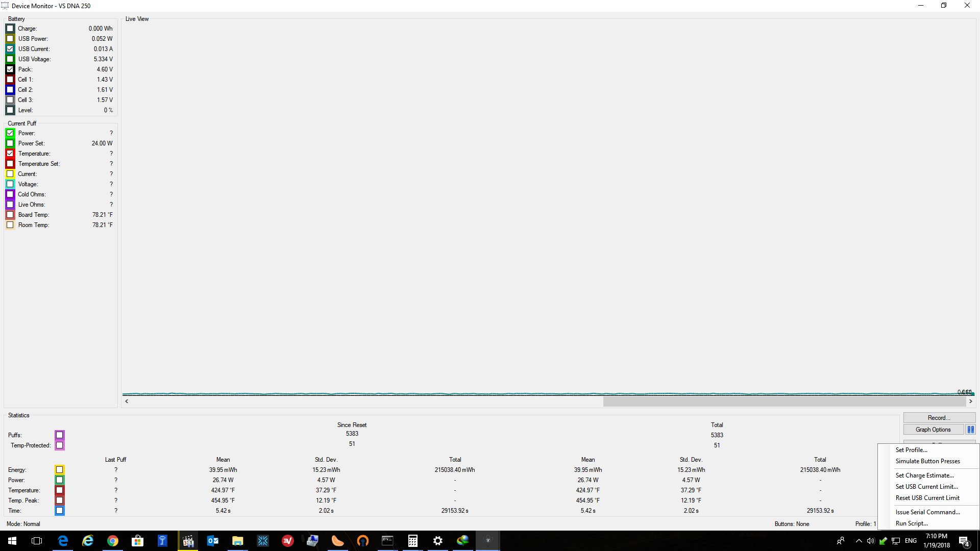Image resolution: width=980 pixels, height=551 pixels.
Task: Open Calculator from the taskbar
Action: pyautogui.click(x=412, y=541)
